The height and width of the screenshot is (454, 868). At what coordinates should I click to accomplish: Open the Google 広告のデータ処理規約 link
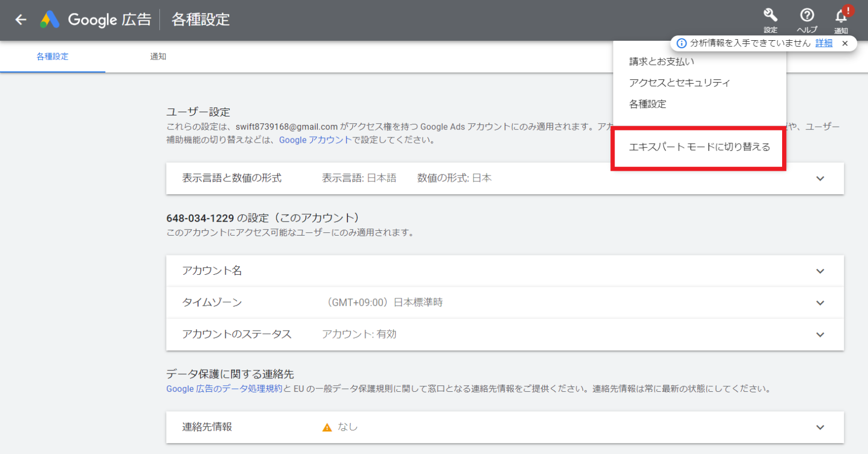point(224,389)
